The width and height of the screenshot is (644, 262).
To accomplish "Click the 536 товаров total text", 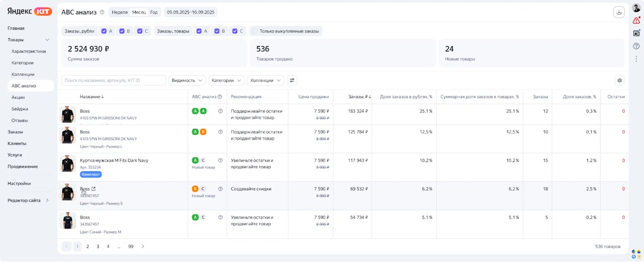I will [607, 246].
